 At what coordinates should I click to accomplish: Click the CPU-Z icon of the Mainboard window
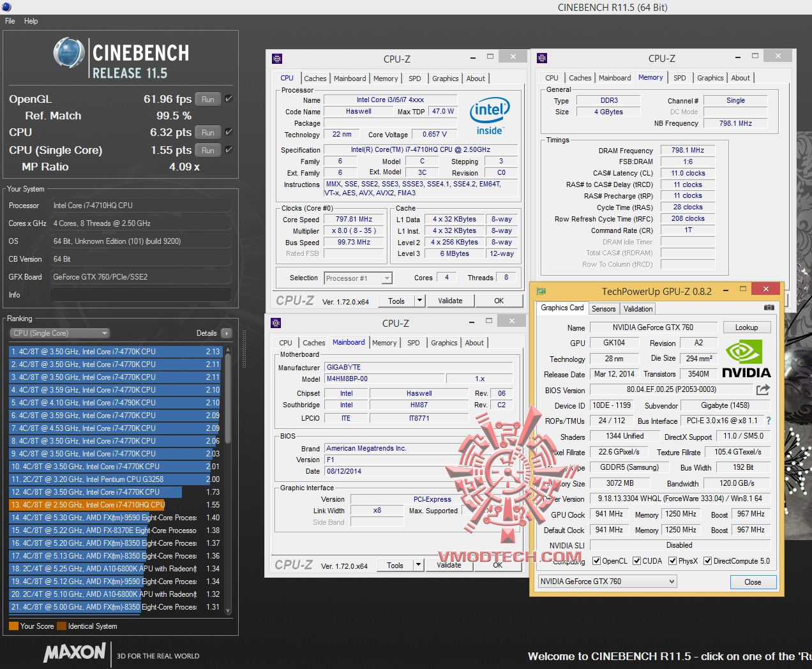tap(276, 323)
